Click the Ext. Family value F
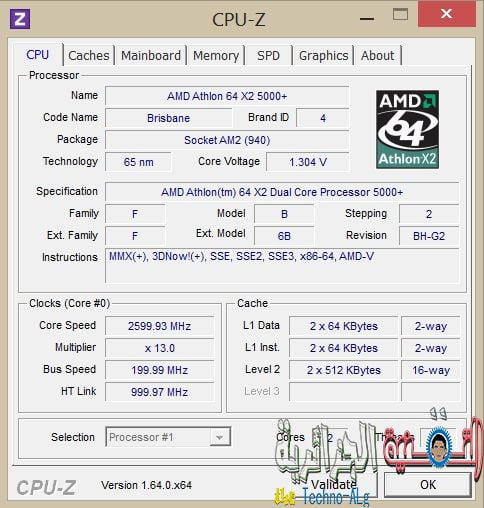 [135, 236]
